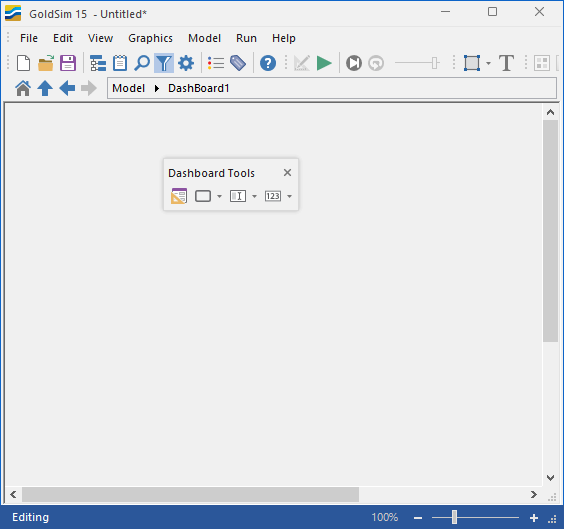Minimize the GoldSim window

(x=445, y=12)
